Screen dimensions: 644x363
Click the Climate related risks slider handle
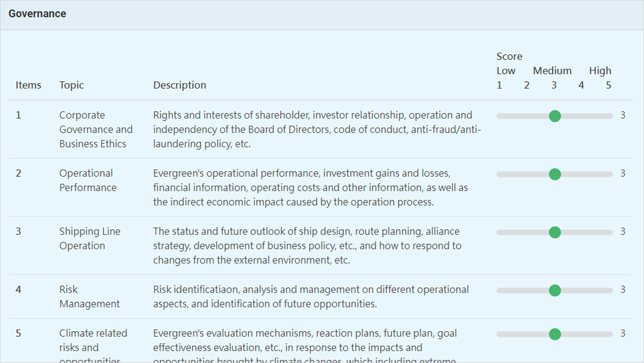coord(555,334)
